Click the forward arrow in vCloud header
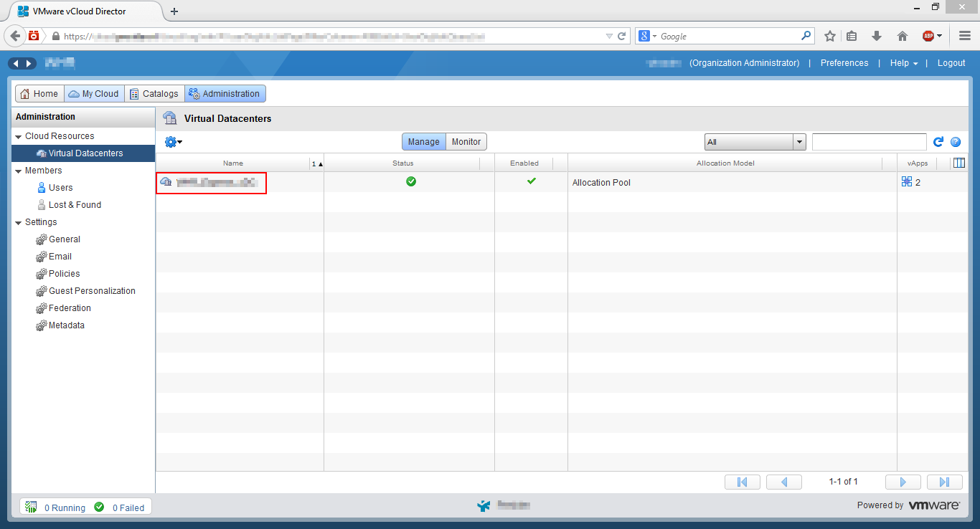 tap(29, 63)
